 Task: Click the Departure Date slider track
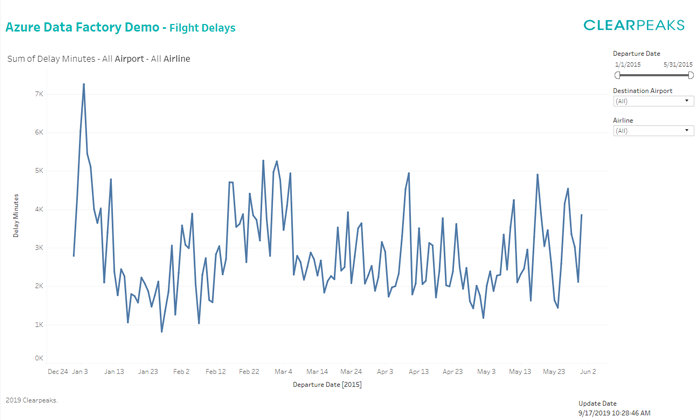point(654,75)
